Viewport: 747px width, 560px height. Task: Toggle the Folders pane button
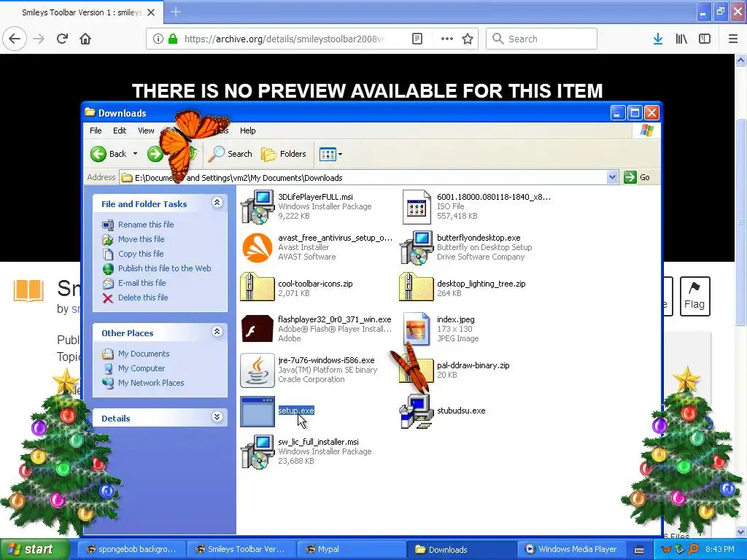point(284,154)
